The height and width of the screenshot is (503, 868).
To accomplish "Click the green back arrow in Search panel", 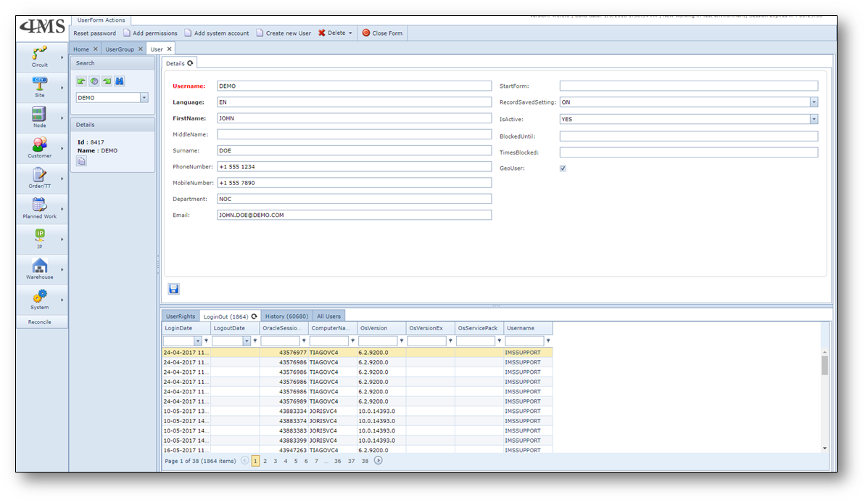I will (81, 81).
